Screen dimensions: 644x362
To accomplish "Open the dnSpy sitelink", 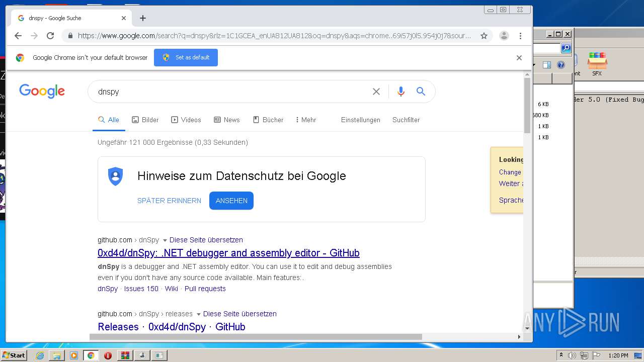I will point(108,289).
